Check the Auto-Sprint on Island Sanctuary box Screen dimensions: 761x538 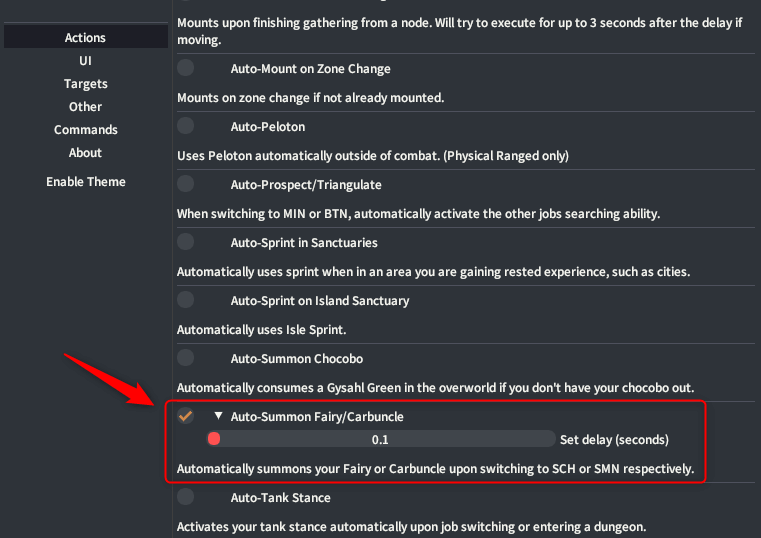pos(186,300)
